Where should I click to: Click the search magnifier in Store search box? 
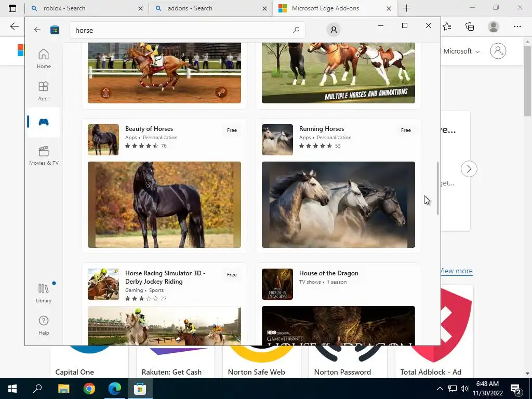pos(296,30)
